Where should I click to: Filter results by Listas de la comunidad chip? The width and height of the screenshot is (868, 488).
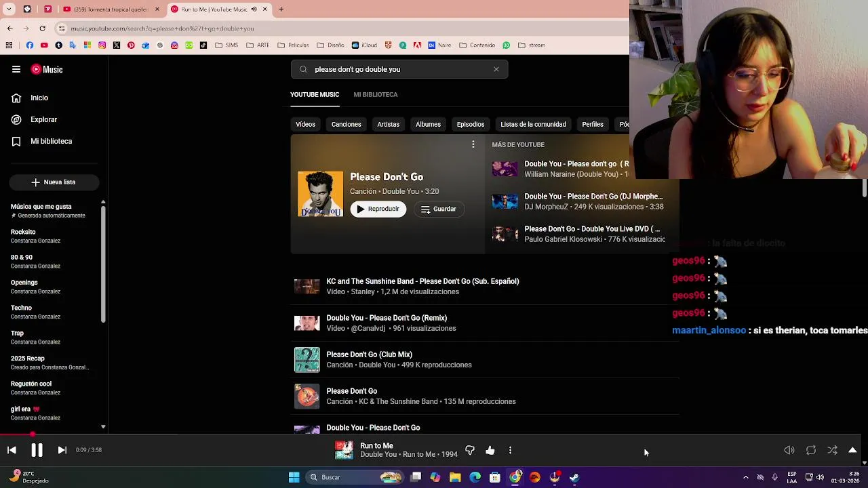pyautogui.click(x=533, y=124)
